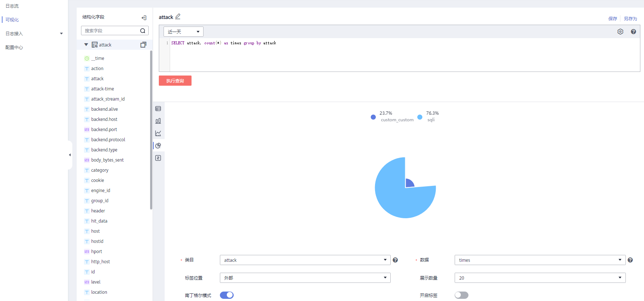Switch to table view icon
644x301 pixels.
(158, 109)
